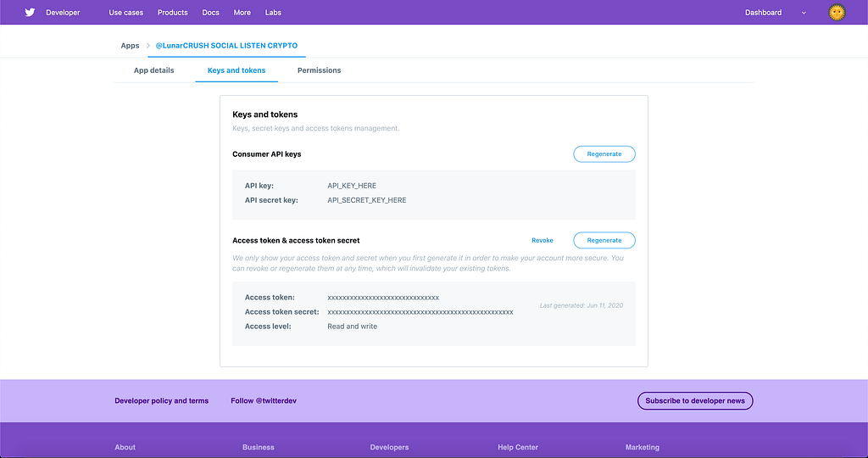Click the Twitter bird logo
Screen dimensions: 868x458
[30, 12]
